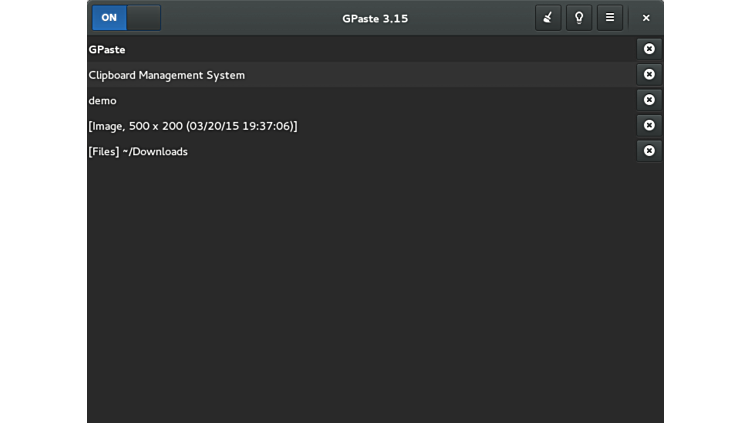Delete the "[Files] ~/Downloads" entry
Screen dimensions: 752x423
649,151
